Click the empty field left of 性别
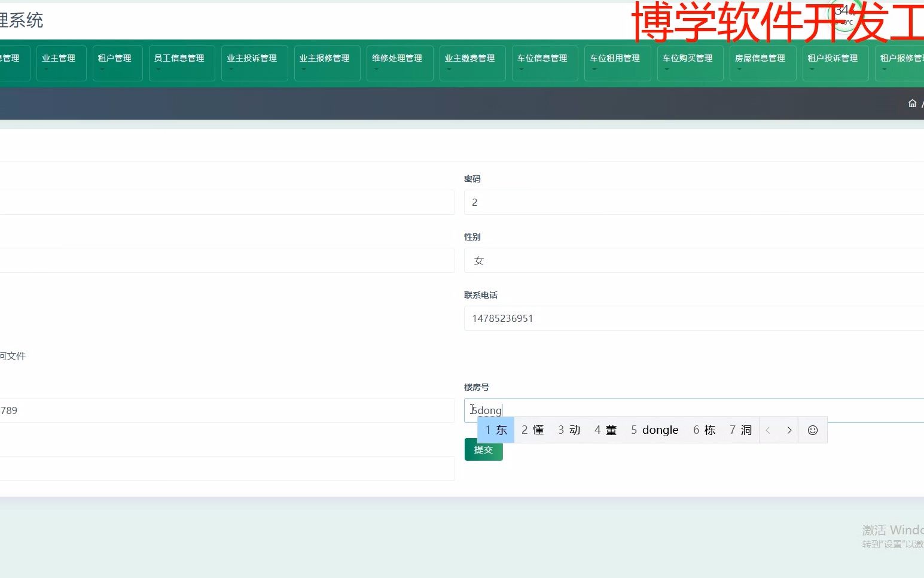 coord(227,260)
